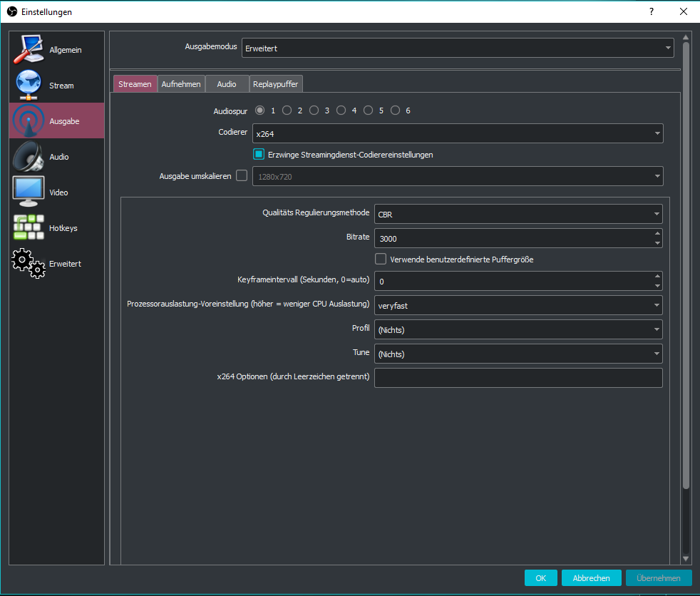The height and width of the screenshot is (596, 700).
Task: Open the Ausgabemodus dropdown
Action: point(458,48)
